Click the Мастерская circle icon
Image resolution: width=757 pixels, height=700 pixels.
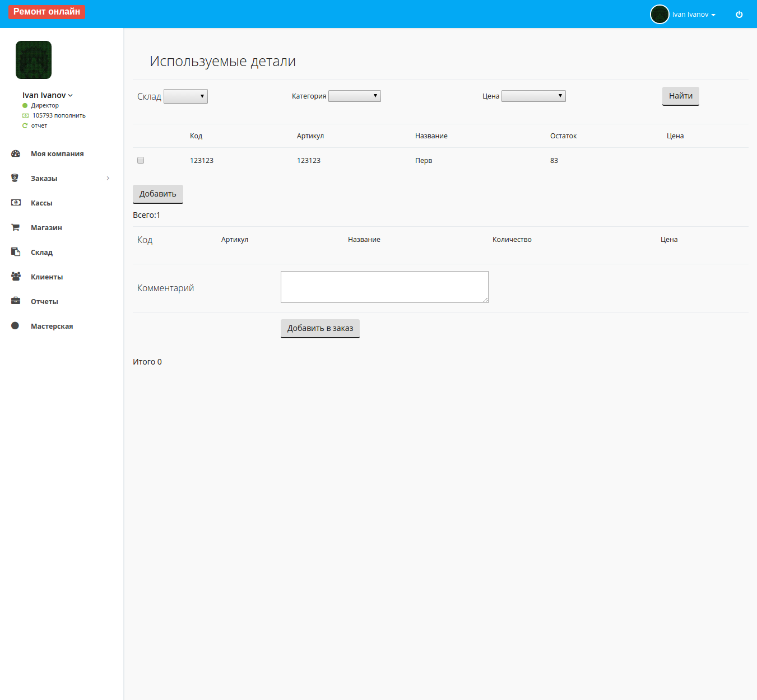[15, 326]
